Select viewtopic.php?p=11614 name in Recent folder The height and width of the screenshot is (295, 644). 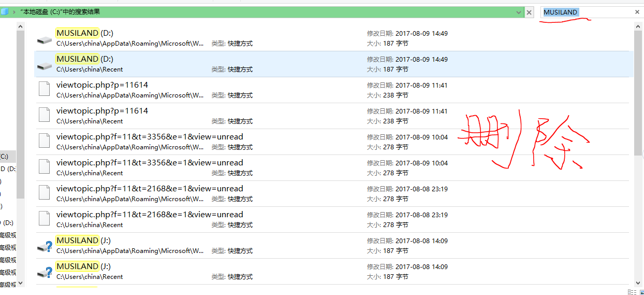(x=102, y=111)
